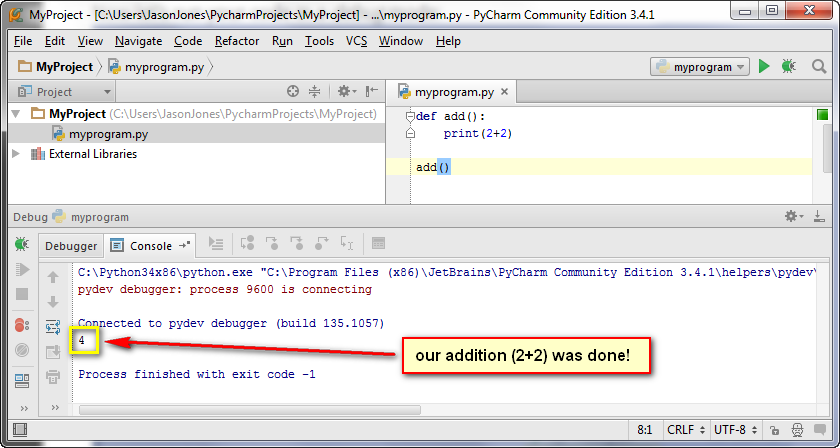840x448 pixels.
Task: Click the Collapse All icon in Project panel
Action: [314, 92]
